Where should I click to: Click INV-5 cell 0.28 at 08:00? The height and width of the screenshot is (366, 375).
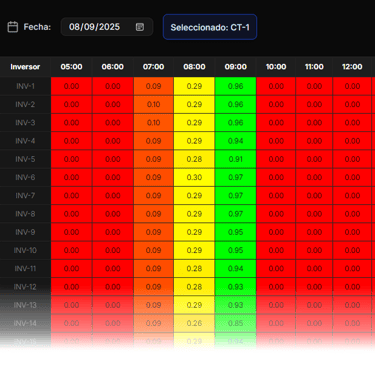(194, 159)
